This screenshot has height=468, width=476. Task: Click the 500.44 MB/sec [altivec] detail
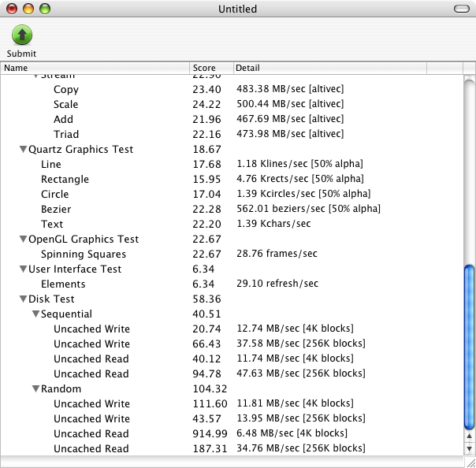point(290,104)
